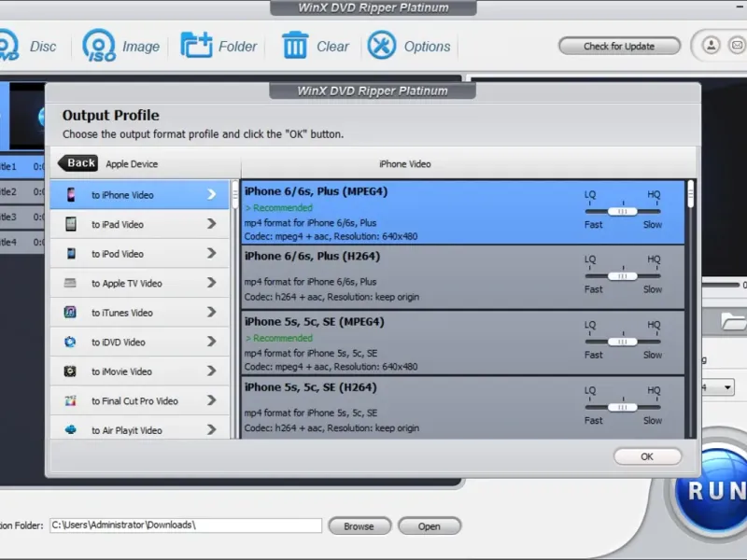
Task: Adjust quality slider for iPhone 5s, 5c, SE (H264)
Action: click(x=622, y=407)
